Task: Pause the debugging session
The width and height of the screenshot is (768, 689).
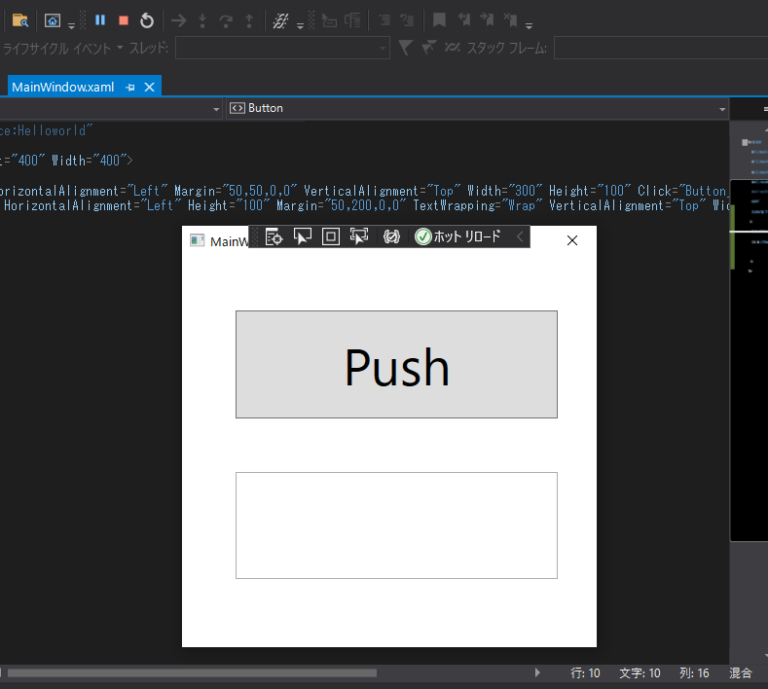Action: [x=100, y=20]
